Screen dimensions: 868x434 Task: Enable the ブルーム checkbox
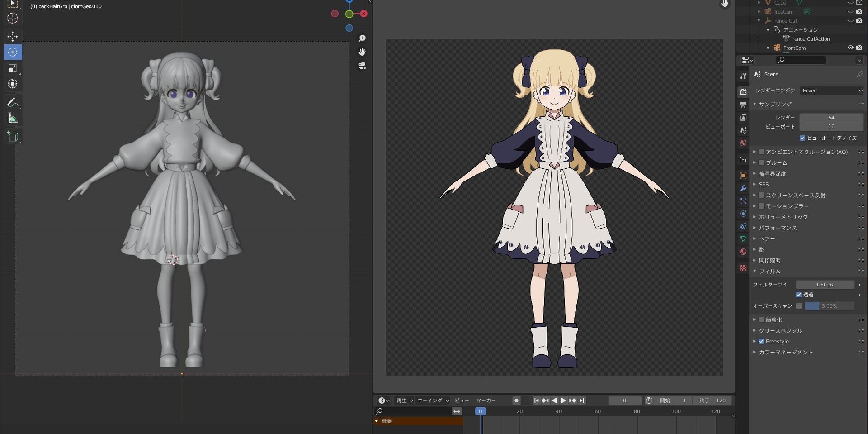pos(762,163)
